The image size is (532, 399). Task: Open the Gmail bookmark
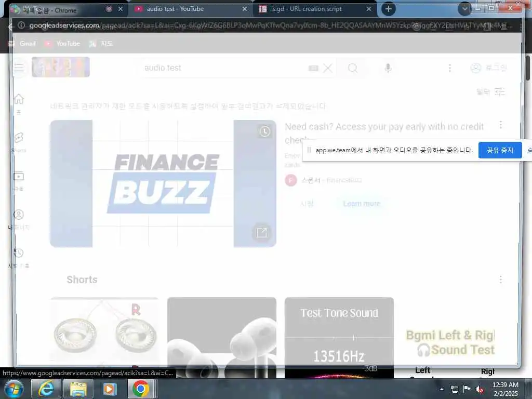(22, 44)
